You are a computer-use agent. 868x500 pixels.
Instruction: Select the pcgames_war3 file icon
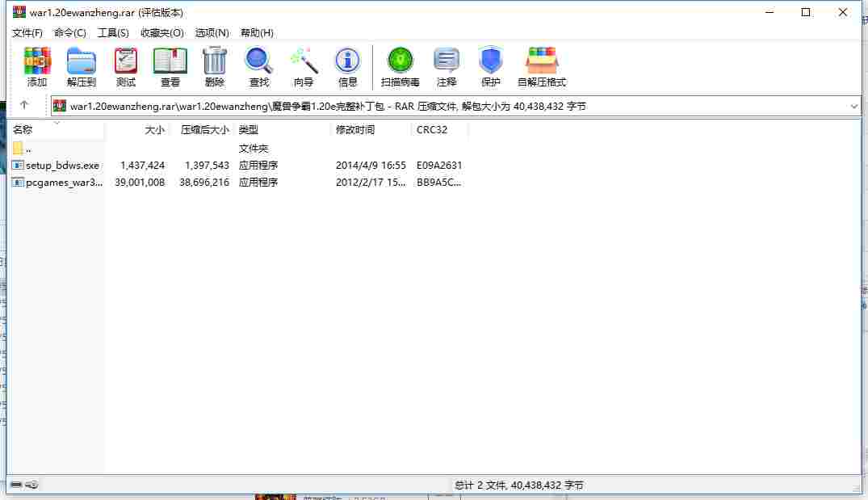point(18,183)
